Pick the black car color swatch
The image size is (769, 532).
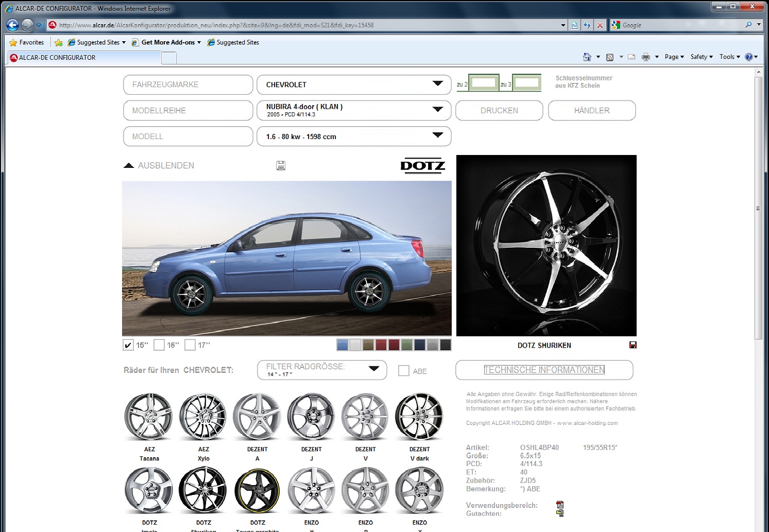[446, 345]
